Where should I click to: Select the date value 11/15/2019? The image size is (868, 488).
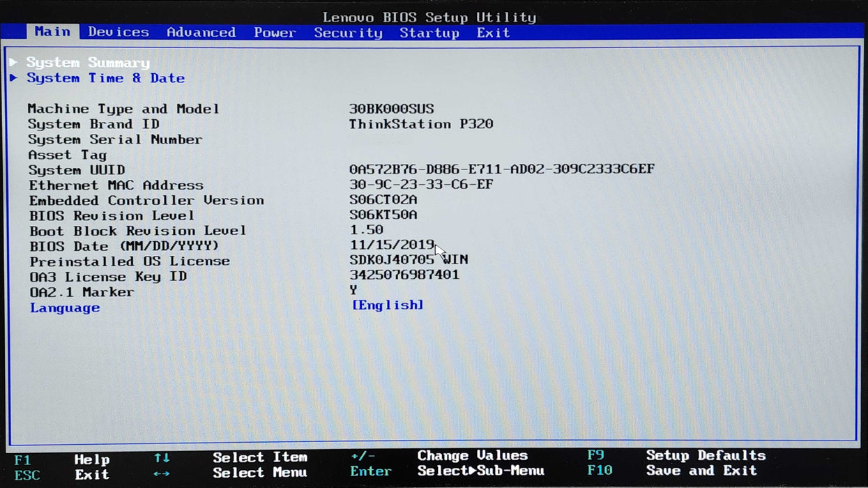392,245
